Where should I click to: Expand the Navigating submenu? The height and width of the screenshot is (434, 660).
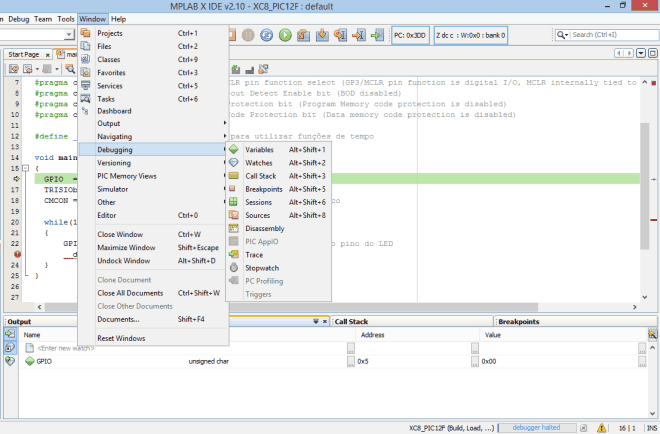coord(153,136)
